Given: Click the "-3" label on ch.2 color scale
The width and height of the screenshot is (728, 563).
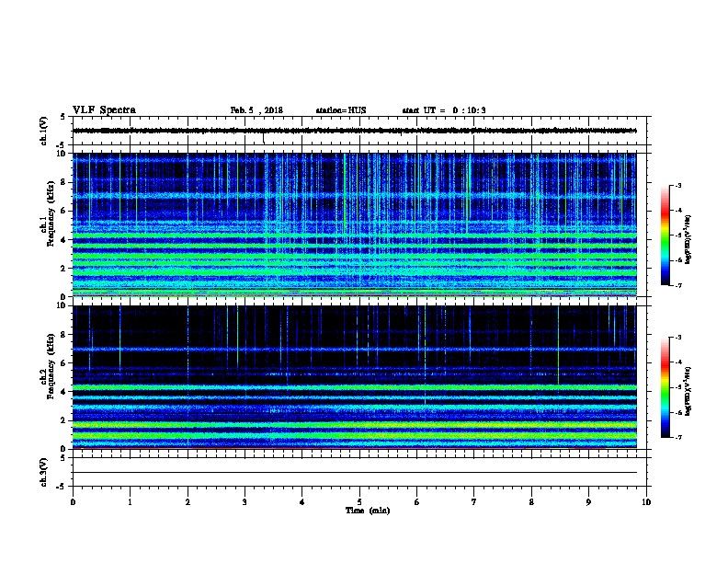Looking at the screenshot, I should point(678,338).
